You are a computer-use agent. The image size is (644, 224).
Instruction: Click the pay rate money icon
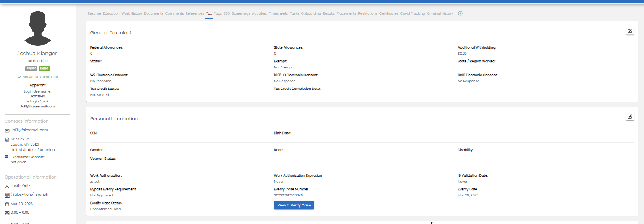[7, 213]
